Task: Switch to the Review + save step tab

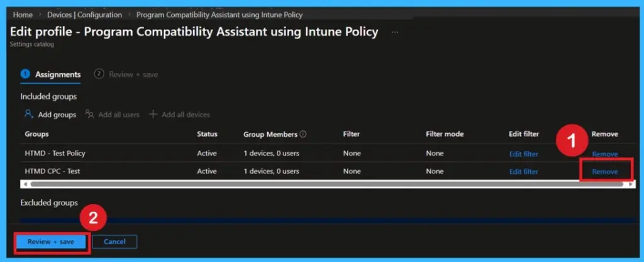Action: [x=126, y=74]
